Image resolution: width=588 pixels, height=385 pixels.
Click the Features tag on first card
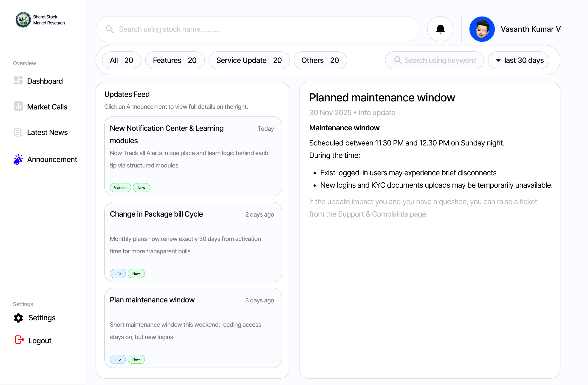120,187
